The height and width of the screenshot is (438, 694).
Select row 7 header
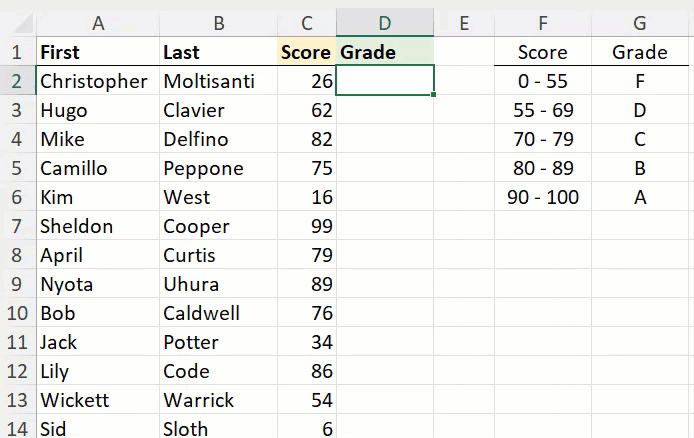pyautogui.click(x=17, y=226)
